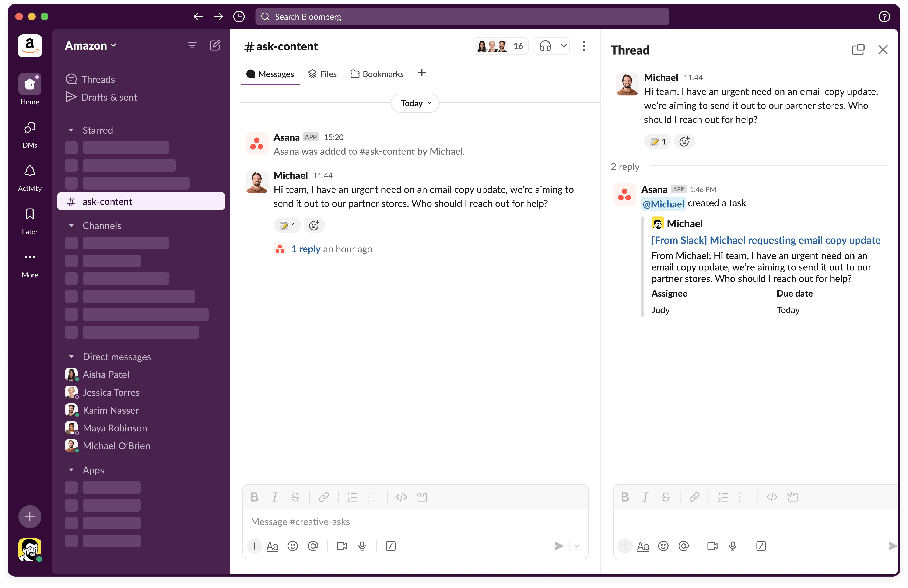Open Amazon workspace dropdown menu
The width and height of the screenshot is (908, 588).
tap(90, 46)
